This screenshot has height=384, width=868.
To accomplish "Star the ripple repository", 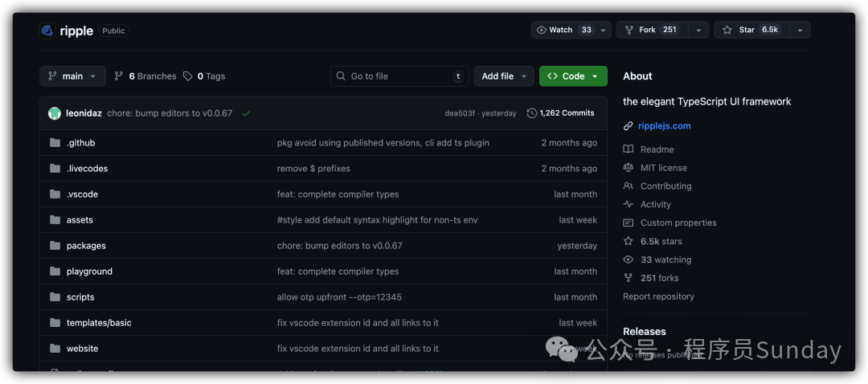I will point(749,30).
